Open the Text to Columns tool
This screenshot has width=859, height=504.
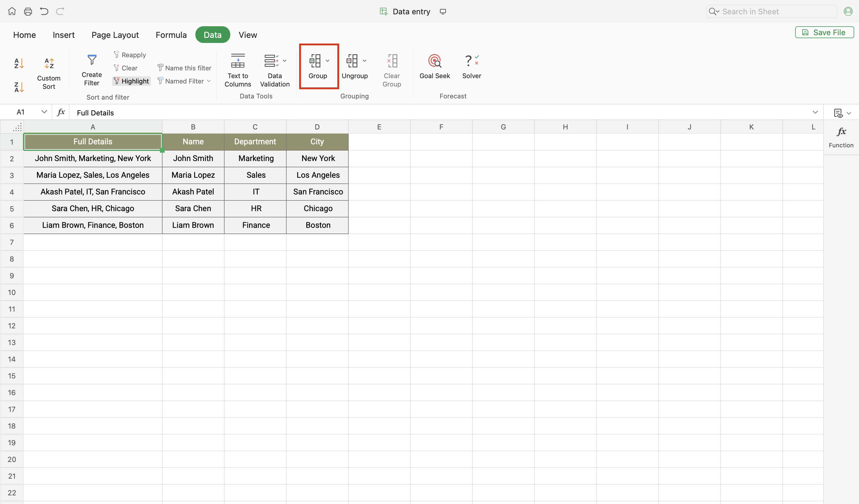pos(238,70)
